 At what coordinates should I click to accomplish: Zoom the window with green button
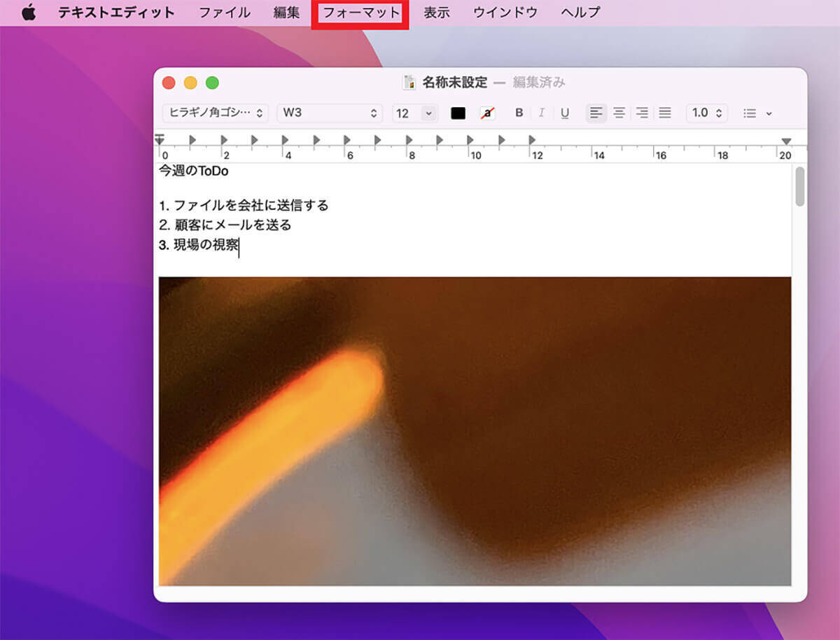point(212,83)
